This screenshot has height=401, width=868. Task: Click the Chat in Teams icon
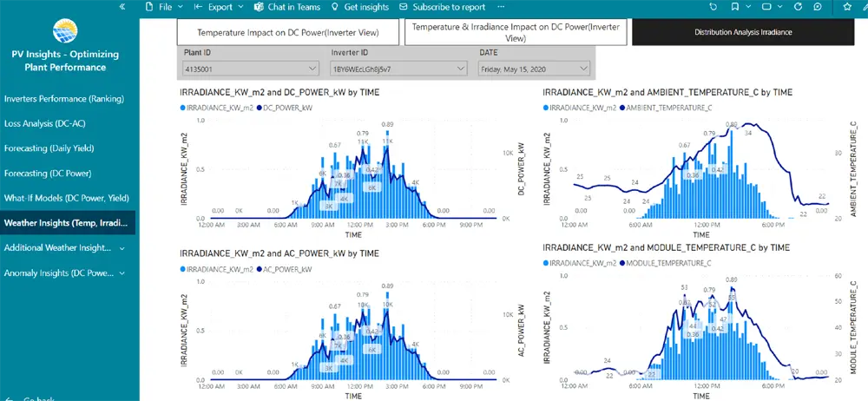click(260, 7)
